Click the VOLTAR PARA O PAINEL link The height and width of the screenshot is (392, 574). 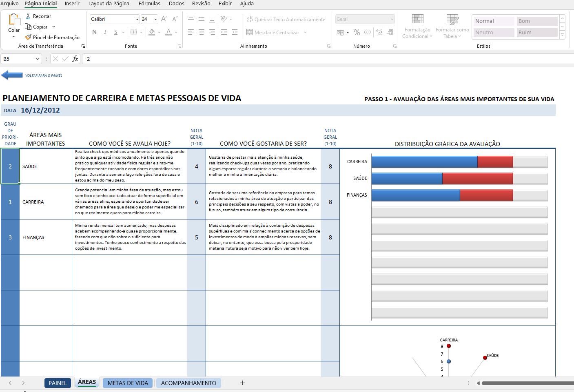(44, 75)
